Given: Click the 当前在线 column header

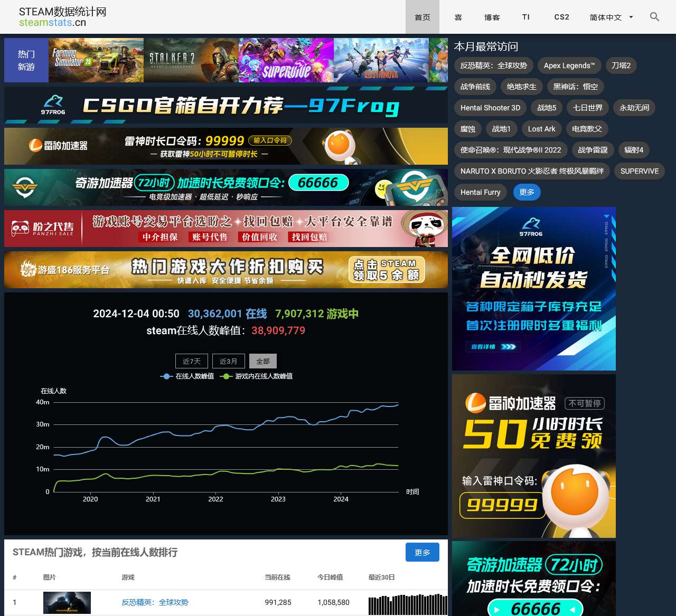Looking at the screenshot, I should click(277, 577).
